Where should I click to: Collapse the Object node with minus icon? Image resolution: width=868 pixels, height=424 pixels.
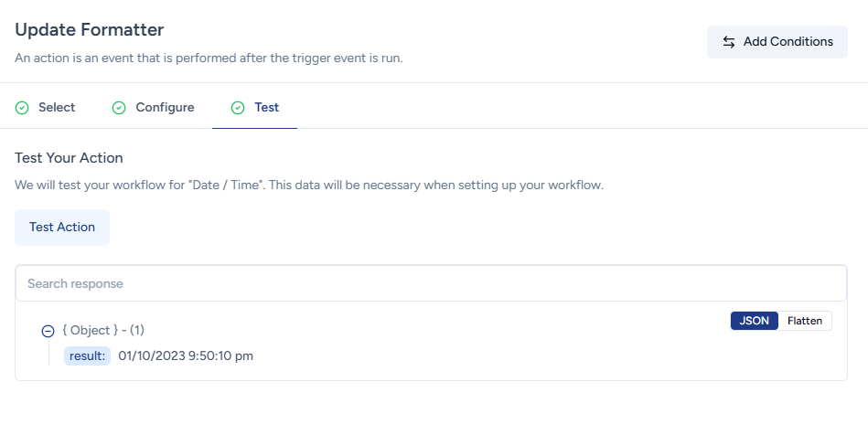pos(48,331)
